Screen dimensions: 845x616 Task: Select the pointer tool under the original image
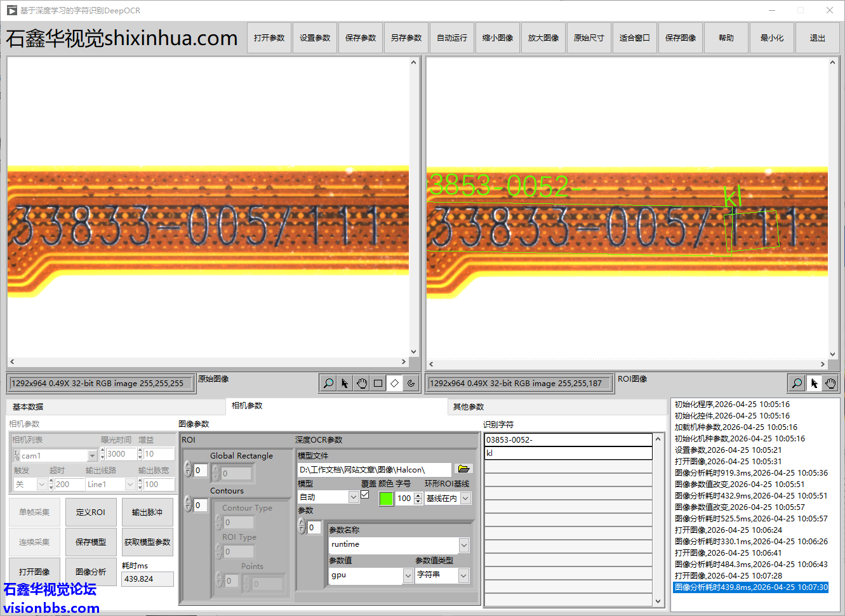click(345, 383)
